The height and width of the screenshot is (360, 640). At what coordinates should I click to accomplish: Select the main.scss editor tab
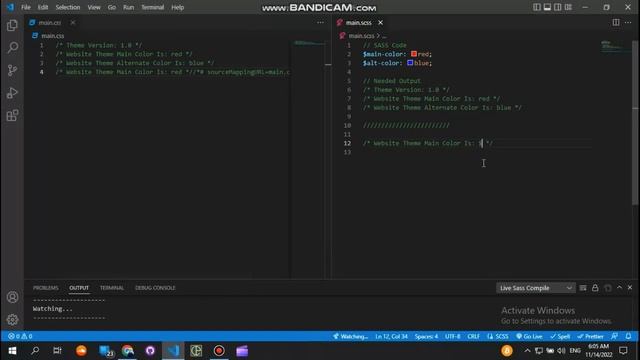pyautogui.click(x=359, y=22)
